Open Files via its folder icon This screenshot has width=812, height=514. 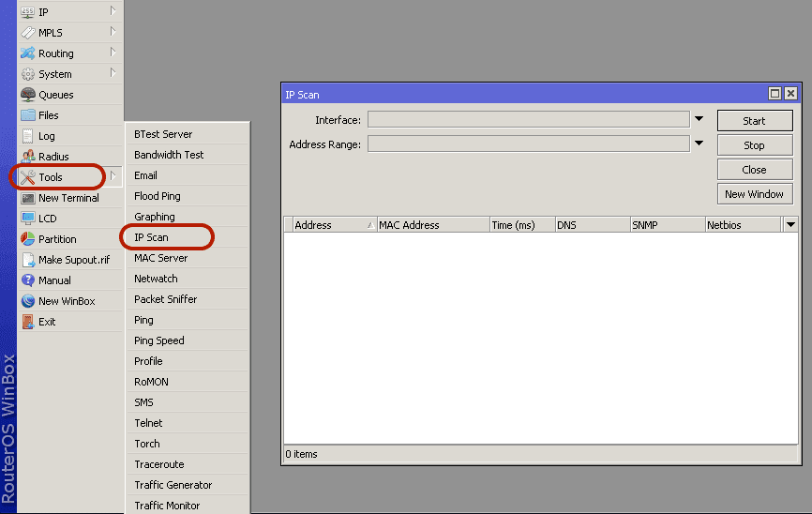pos(27,115)
